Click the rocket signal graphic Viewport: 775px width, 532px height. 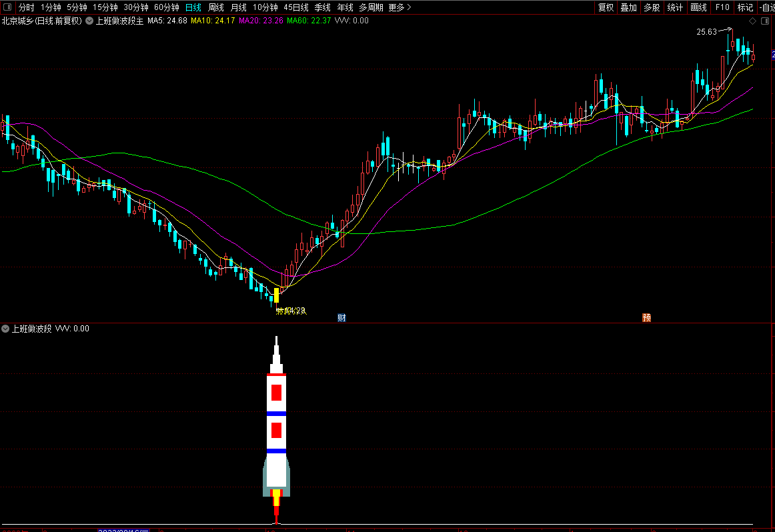(x=276, y=430)
